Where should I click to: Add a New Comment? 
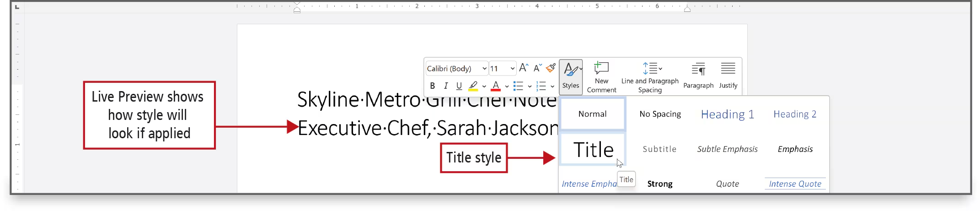pos(601,76)
